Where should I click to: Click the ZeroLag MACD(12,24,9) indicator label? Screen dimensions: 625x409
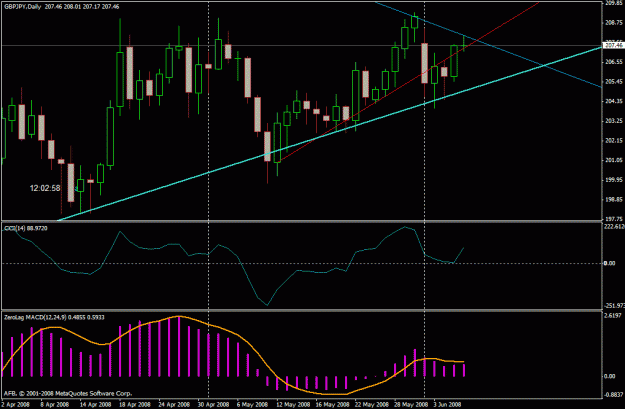coord(54,317)
